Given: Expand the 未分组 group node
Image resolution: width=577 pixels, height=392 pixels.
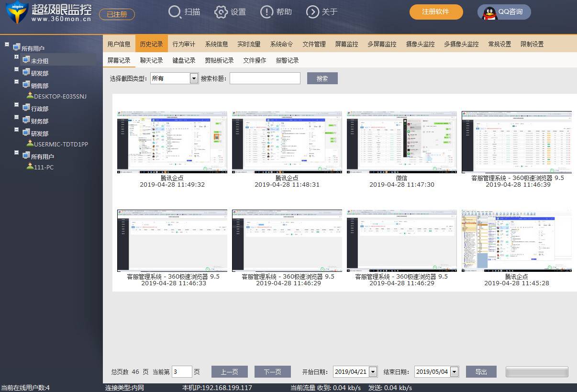Looking at the screenshot, I should (x=17, y=57).
